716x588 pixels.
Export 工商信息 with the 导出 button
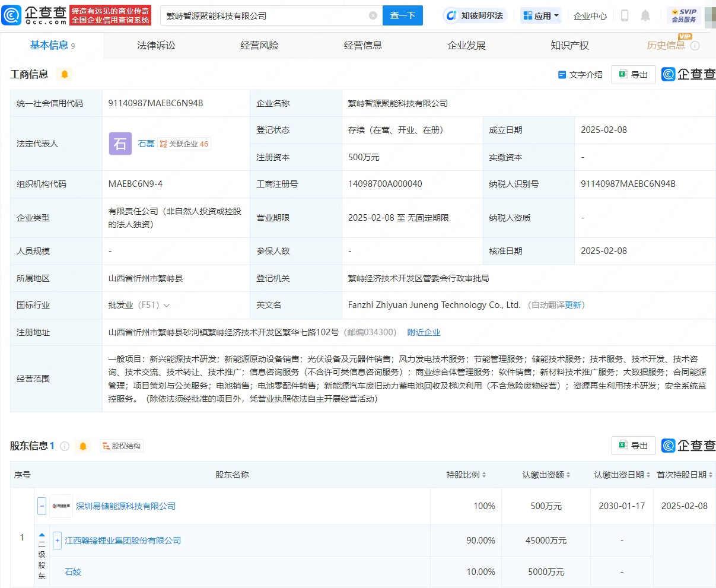click(x=634, y=75)
